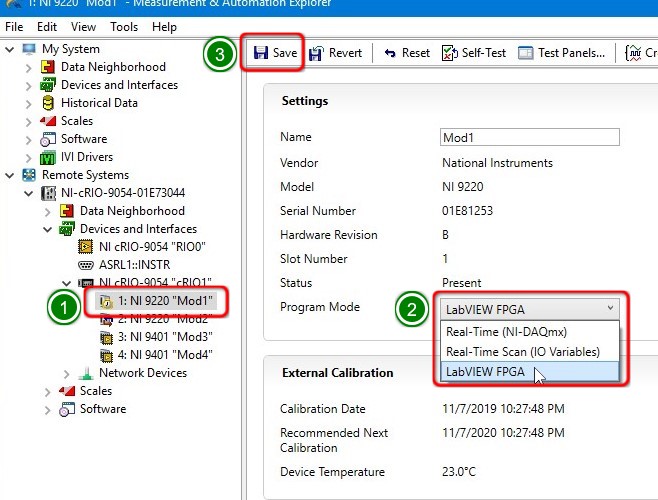Click the Historical Data database icon

coord(48,103)
